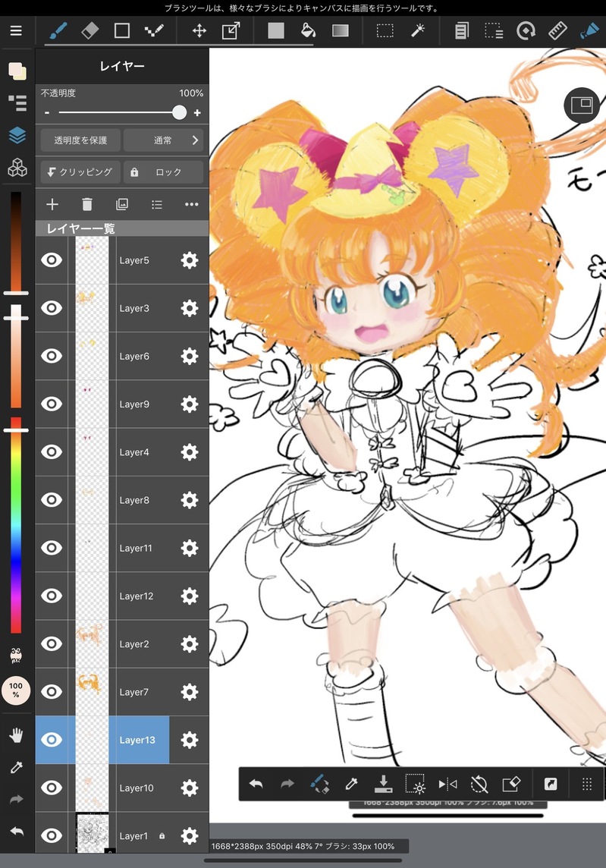606x868 pixels.
Task: Select the Layer10 row
Action: pyautogui.click(x=122, y=788)
